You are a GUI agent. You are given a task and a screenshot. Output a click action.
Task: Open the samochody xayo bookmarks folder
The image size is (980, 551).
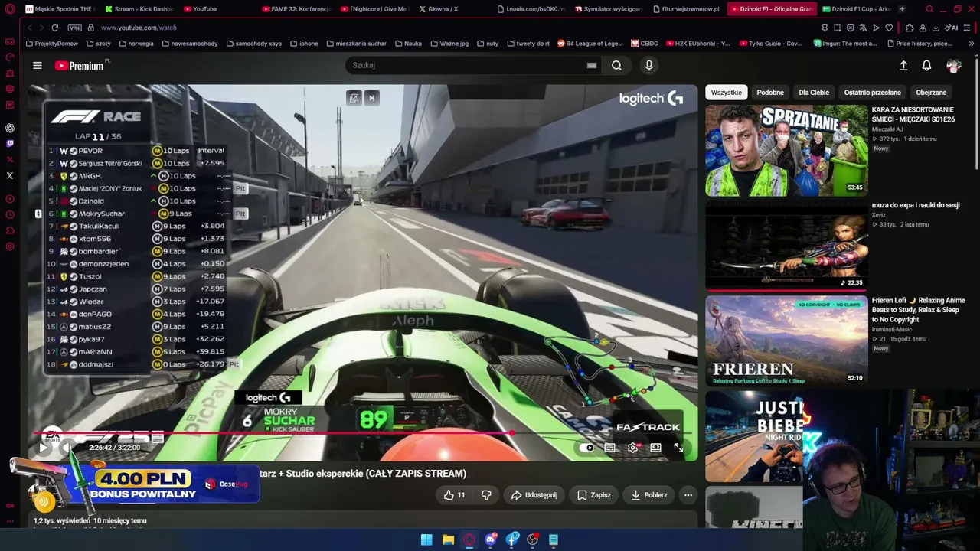[253, 44]
